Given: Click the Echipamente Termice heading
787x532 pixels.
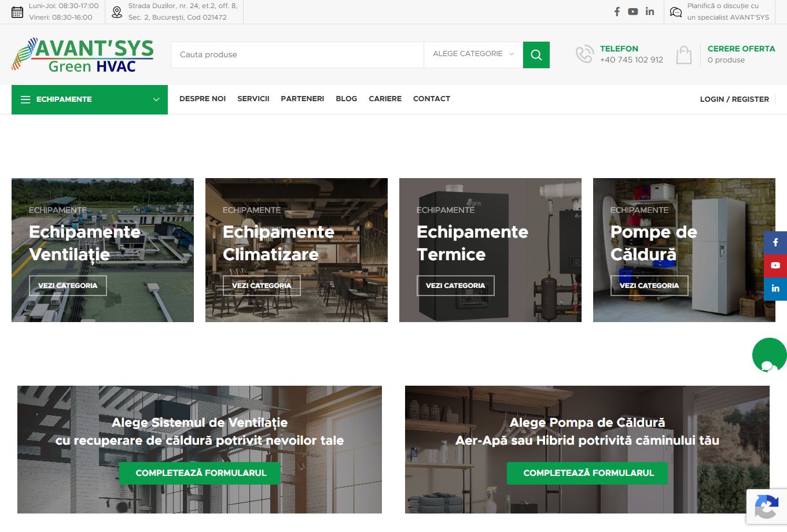Looking at the screenshot, I should pos(472,243).
